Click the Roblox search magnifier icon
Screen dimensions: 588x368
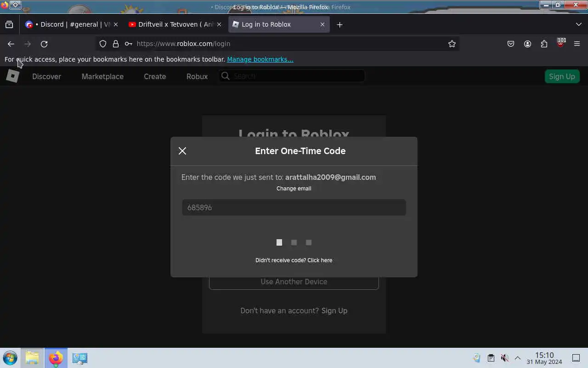click(x=225, y=76)
